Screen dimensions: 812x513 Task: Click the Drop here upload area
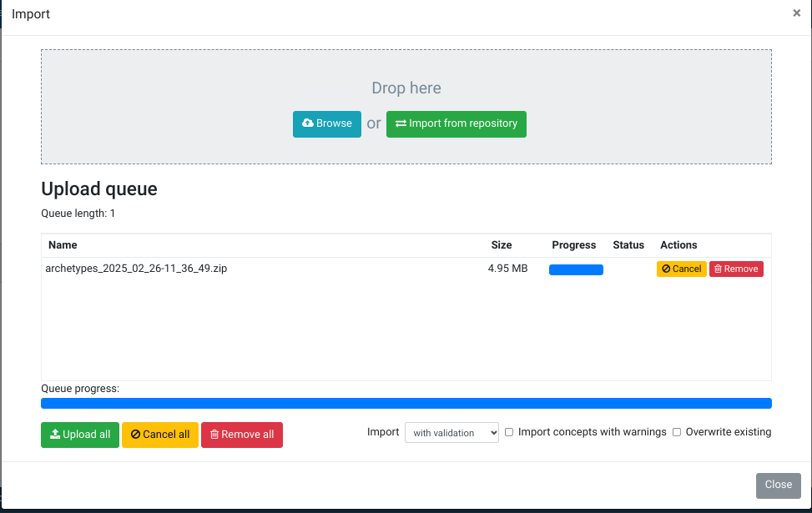click(406, 88)
